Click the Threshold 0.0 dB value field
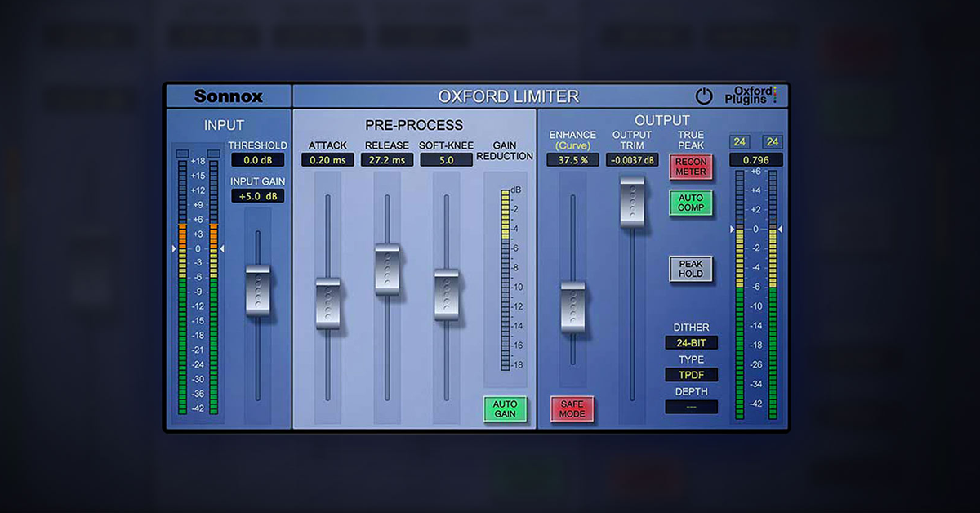 point(257,160)
